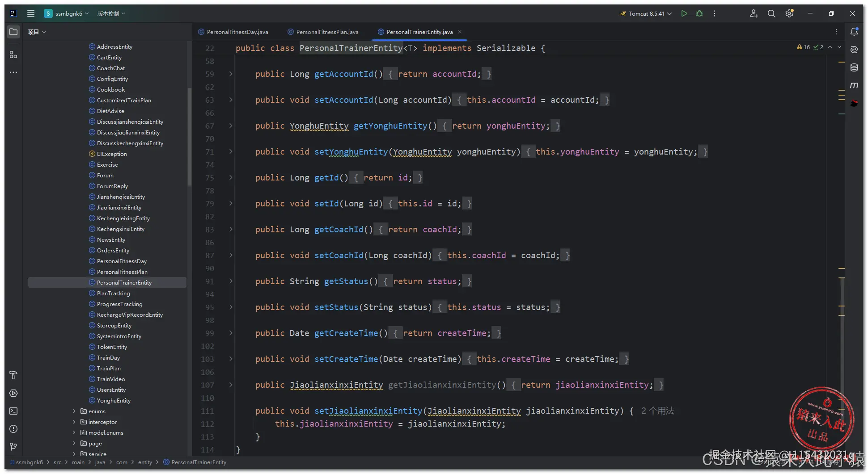The image size is (868, 474).
Task: Open Search Everywhere magnifier
Action: [x=771, y=13]
